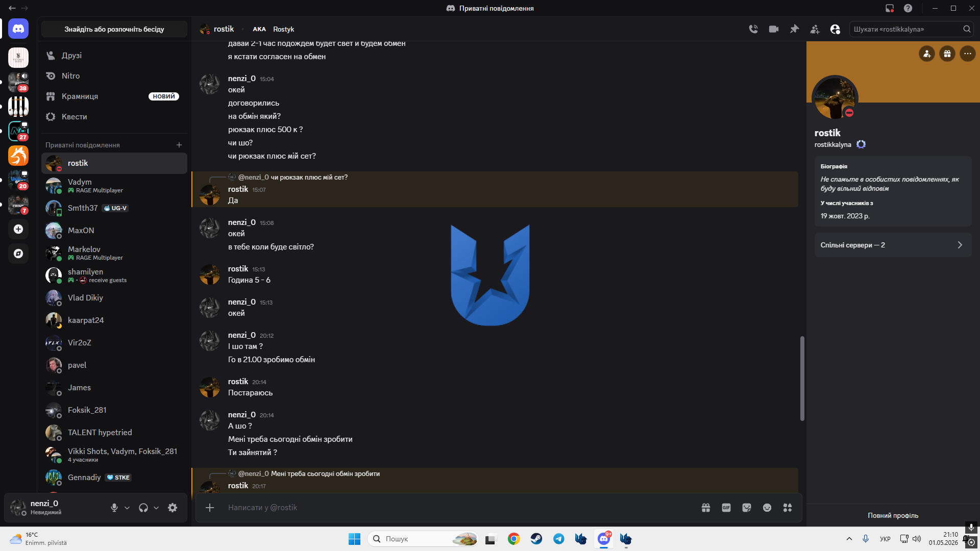Toggle the user profile panel
This screenshot has width=980, height=551.
(835, 29)
